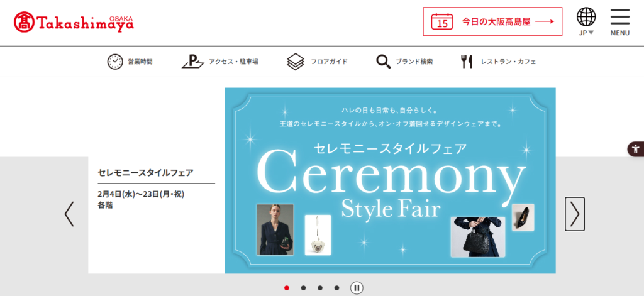
Task: Click the globe language icon
Action: pyautogui.click(x=586, y=17)
